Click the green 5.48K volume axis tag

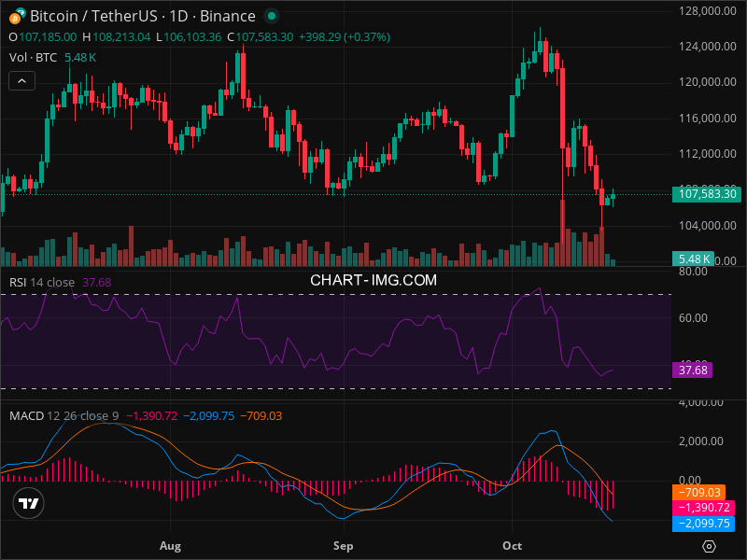coord(695,259)
